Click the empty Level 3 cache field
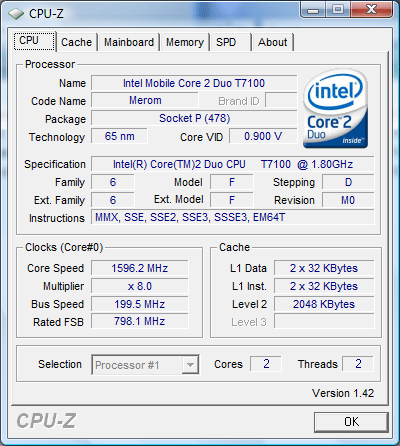 tap(324, 322)
